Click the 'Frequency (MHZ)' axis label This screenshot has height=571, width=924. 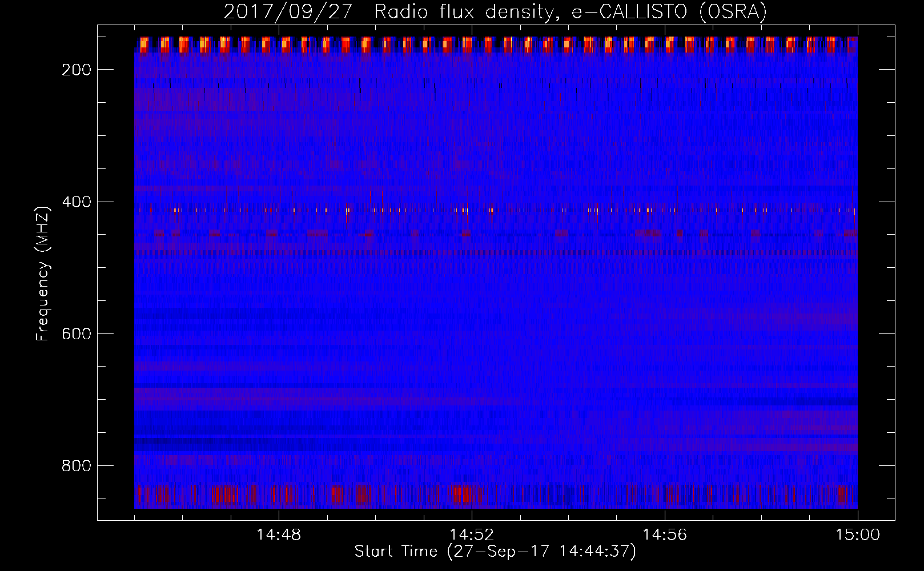pyautogui.click(x=43, y=274)
